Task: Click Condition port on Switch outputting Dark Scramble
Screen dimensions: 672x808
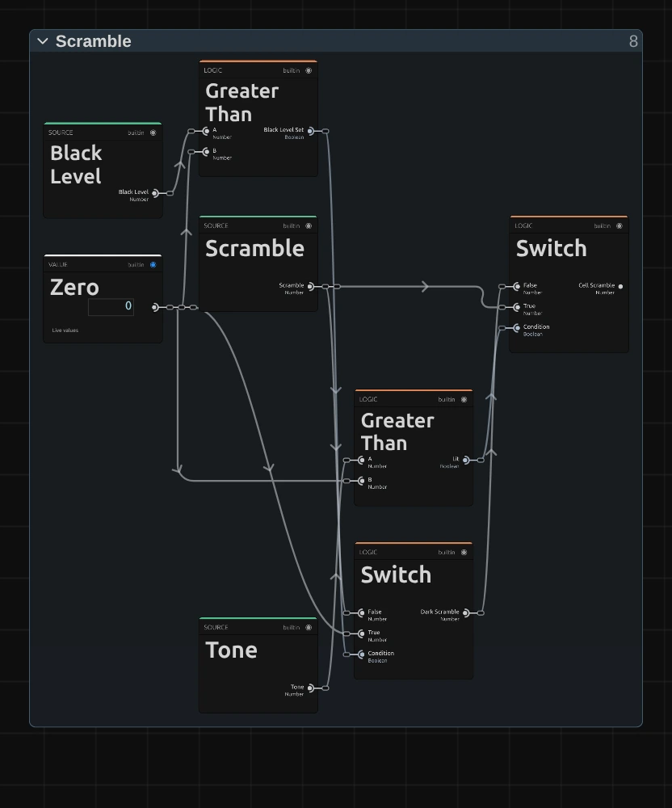Action: (362, 654)
